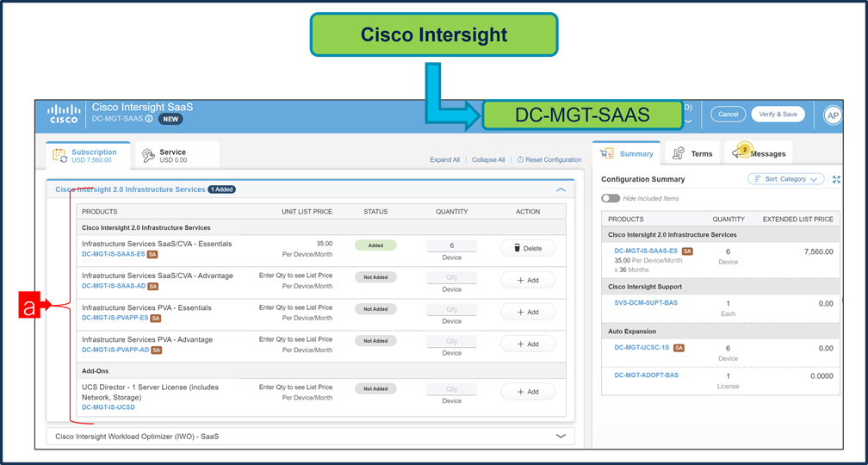The height and width of the screenshot is (465, 868).
Task: Open DC-MGT-IS-SAAS-AD product link
Action: coord(114,286)
